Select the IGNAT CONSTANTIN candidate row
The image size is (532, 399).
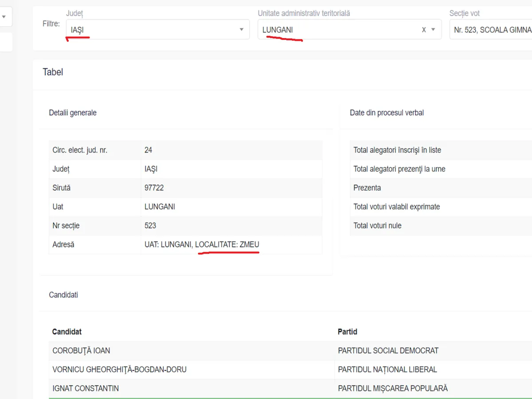click(x=86, y=388)
